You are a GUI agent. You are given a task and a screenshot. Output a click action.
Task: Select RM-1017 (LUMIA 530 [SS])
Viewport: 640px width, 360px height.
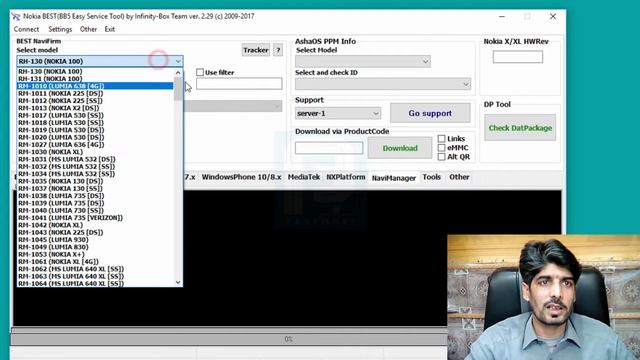click(95, 116)
